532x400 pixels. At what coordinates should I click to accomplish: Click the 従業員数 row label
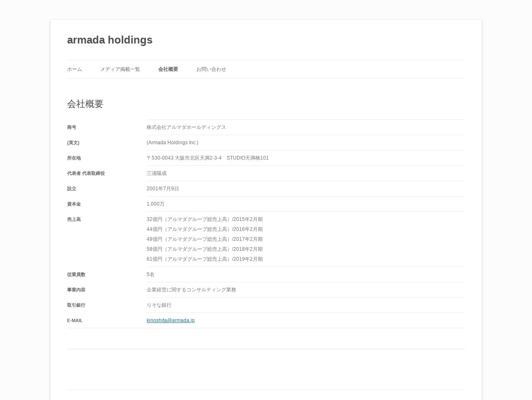pyautogui.click(x=76, y=274)
